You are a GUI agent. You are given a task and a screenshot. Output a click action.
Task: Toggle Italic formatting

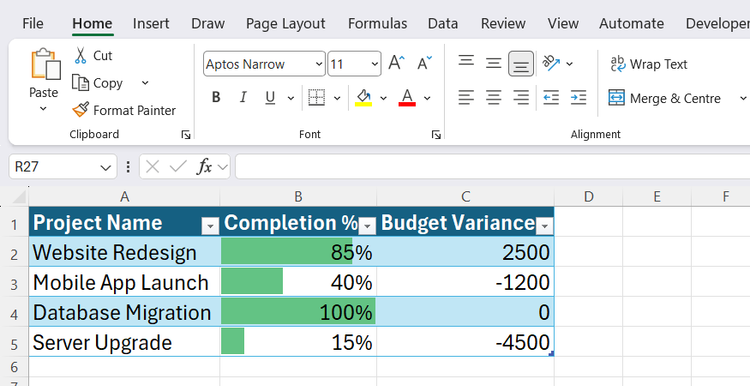pyautogui.click(x=243, y=98)
